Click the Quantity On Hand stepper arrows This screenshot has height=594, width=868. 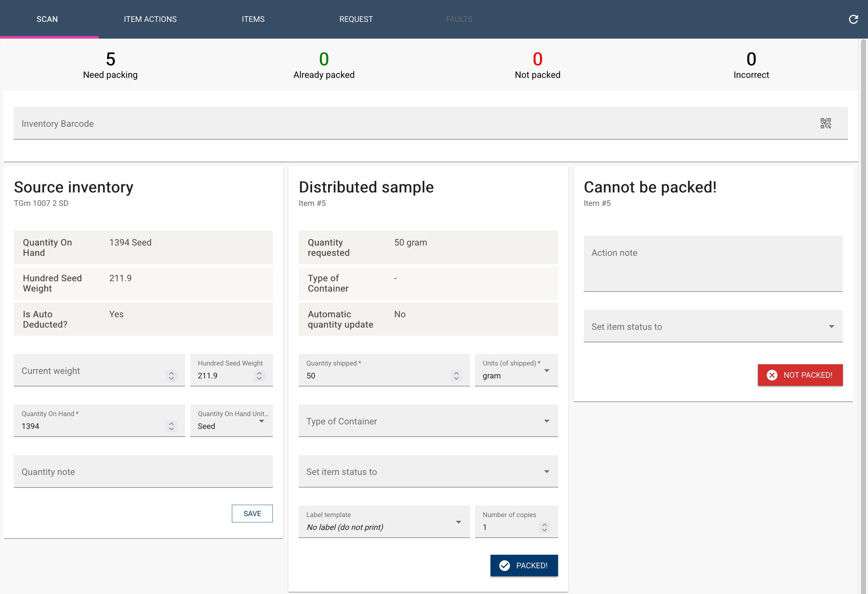coord(172,426)
